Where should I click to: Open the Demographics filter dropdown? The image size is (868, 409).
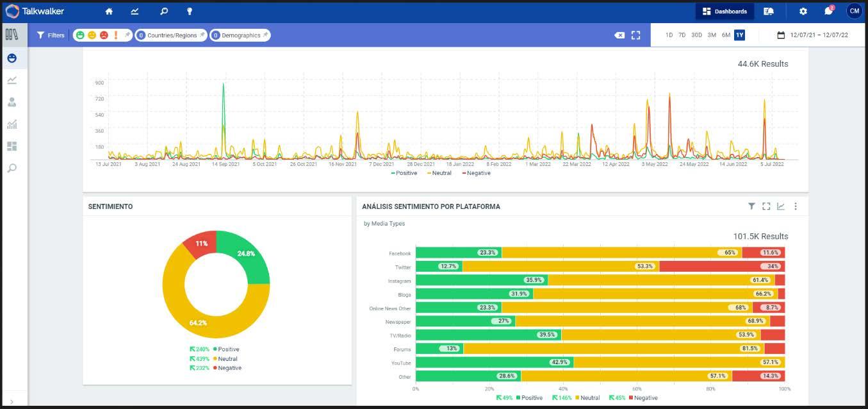tap(240, 35)
